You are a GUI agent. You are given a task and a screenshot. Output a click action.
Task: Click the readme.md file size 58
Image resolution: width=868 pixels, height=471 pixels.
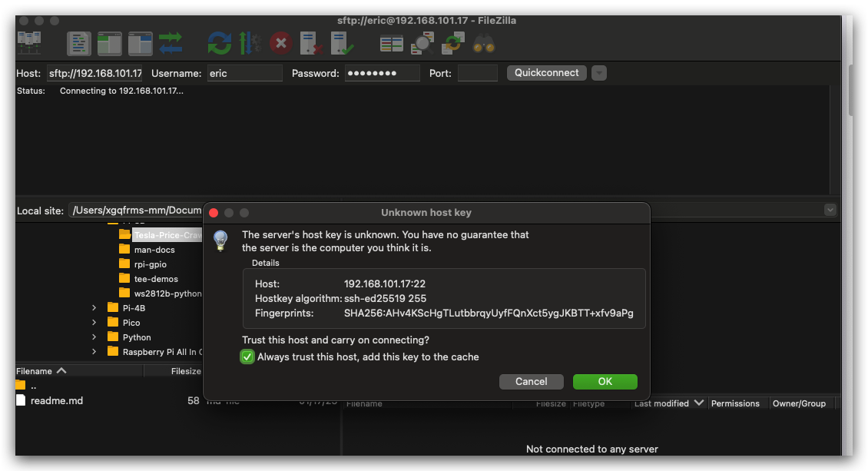point(194,400)
